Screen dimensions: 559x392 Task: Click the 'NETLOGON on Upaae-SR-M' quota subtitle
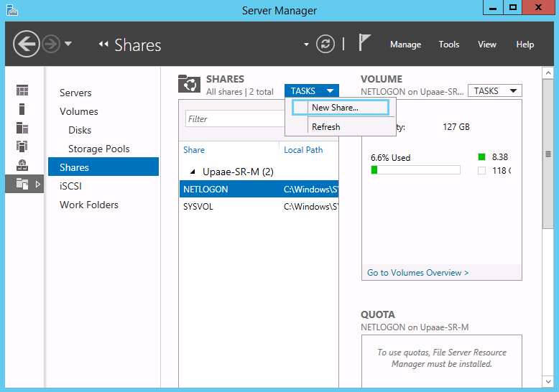click(x=415, y=327)
